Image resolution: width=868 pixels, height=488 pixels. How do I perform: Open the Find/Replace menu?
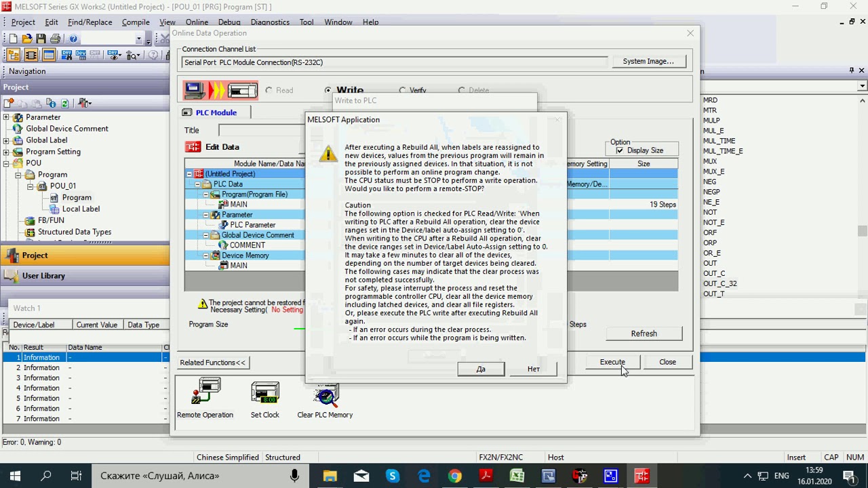[x=90, y=22]
